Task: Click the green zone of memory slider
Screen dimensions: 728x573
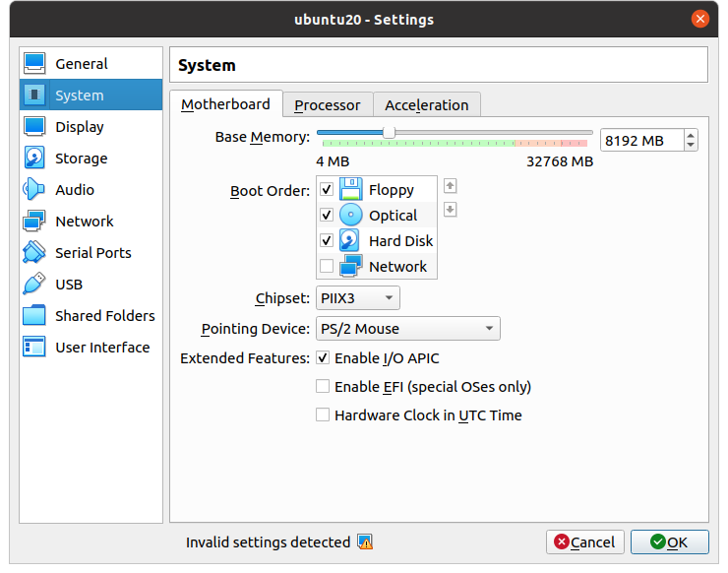Action: click(418, 143)
